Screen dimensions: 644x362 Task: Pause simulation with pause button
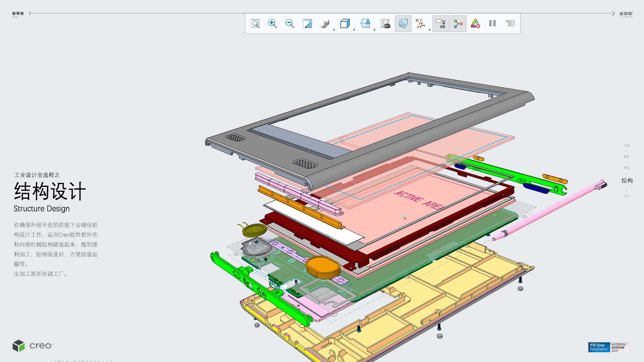[492, 23]
